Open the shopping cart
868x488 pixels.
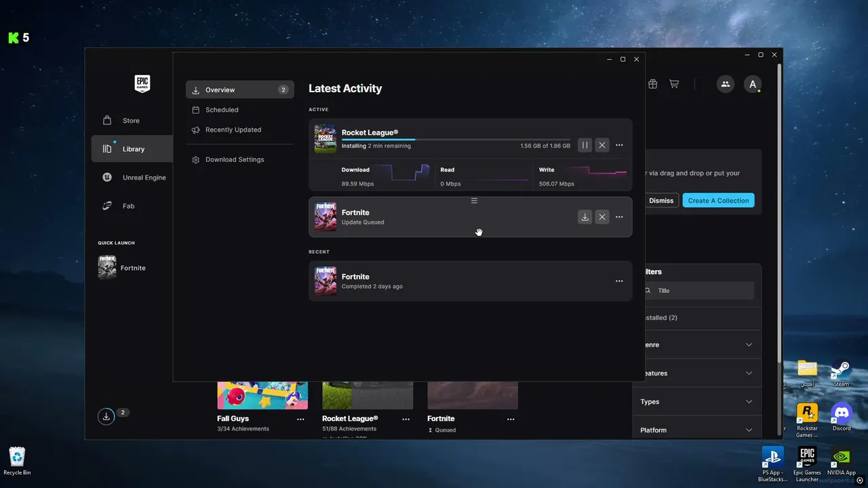(x=674, y=84)
